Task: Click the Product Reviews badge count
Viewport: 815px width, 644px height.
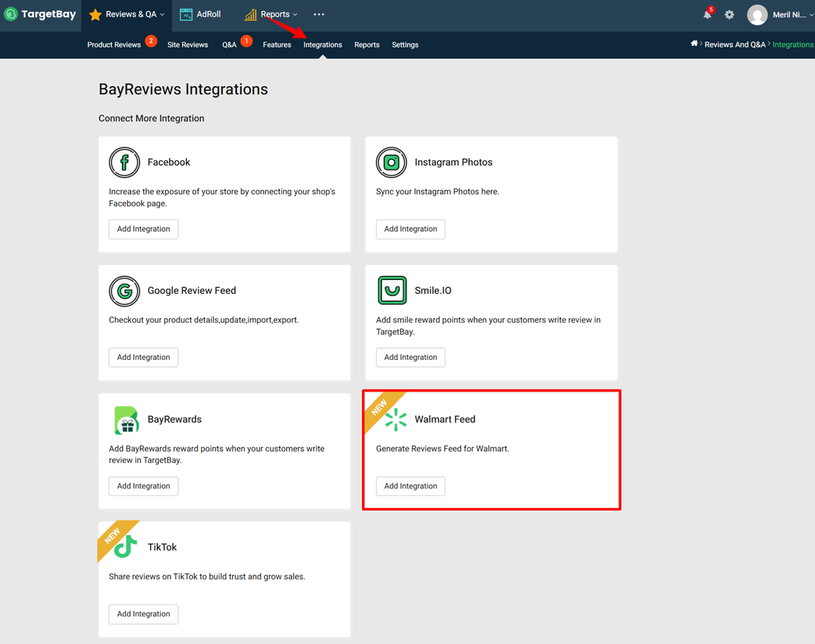Action: (151, 41)
